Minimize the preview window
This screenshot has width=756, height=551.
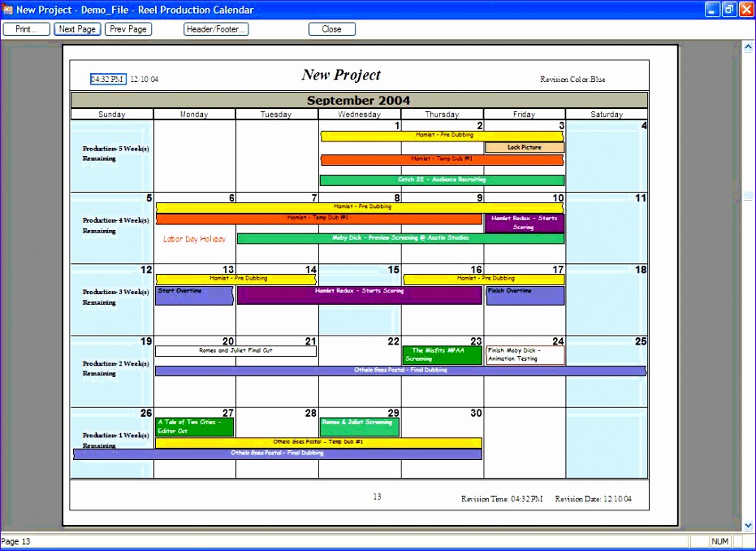pos(712,9)
